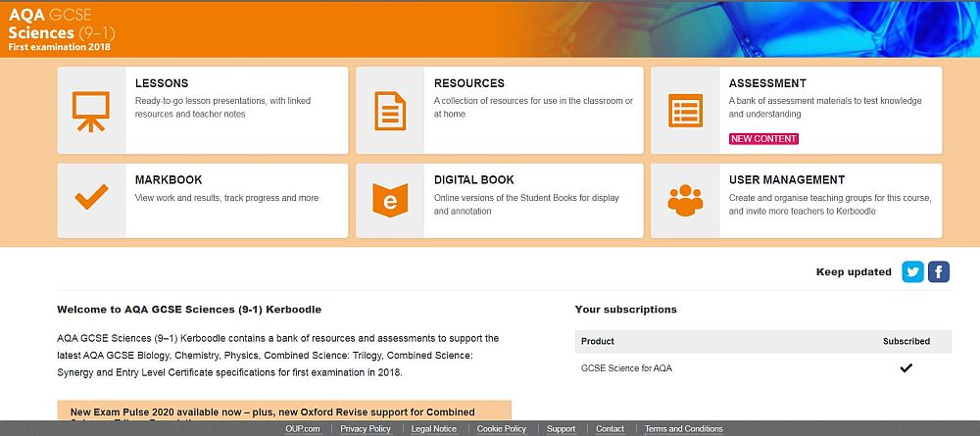Click the AQA GCSE Sciences header logo
Viewport: 980px width, 436px height.
tap(62, 26)
